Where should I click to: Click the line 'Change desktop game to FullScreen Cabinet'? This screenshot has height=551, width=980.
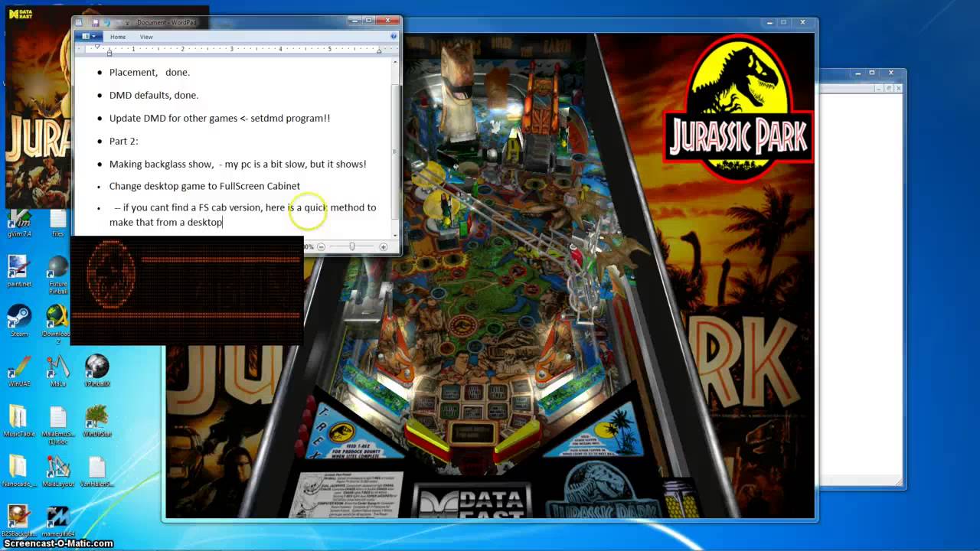(204, 186)
